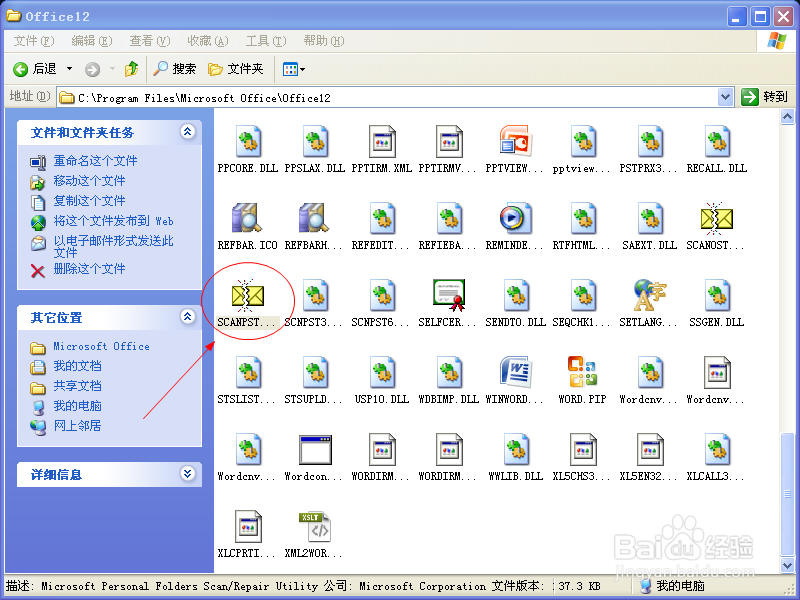Open the 帮助(H) menu

(323, 41)
